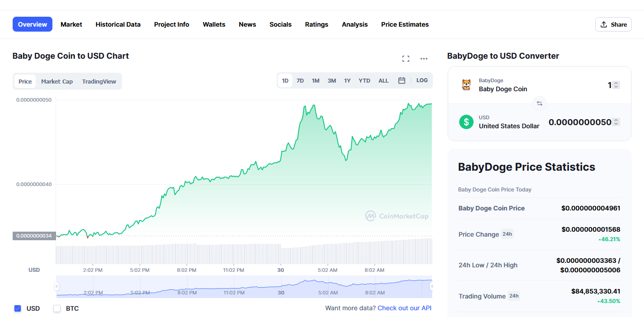Viewport: 644px width, 317px height.
Task: Uncheck the USD checkbox
Action: [x=18, y=308]
